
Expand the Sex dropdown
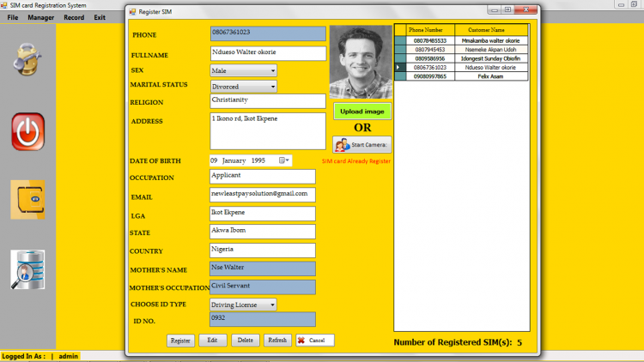[x=272, y=71]
